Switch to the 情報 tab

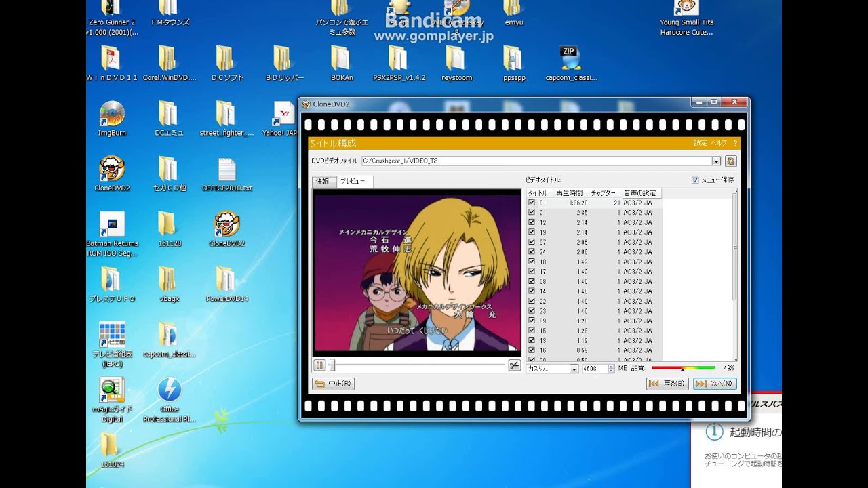(x=322, y=181)
